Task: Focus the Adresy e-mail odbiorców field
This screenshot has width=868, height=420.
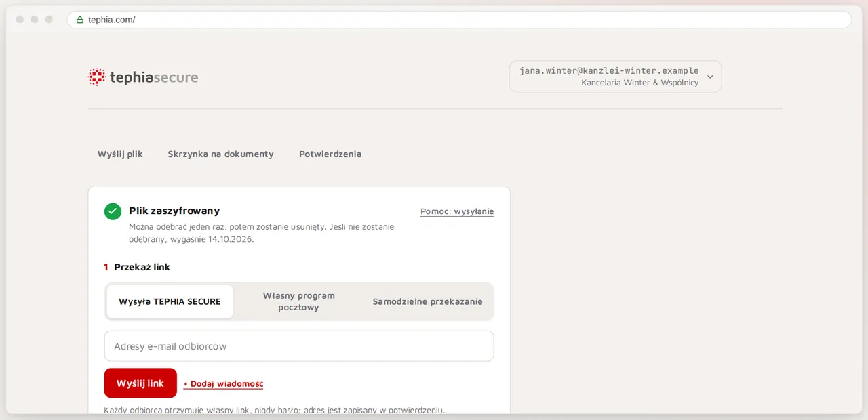Action: pos(299,346)
